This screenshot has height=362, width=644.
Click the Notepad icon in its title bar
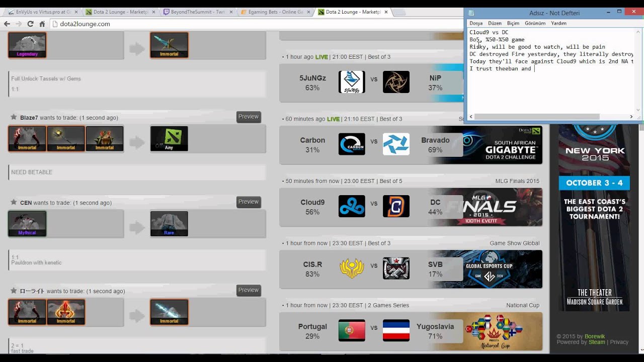coord(471,13)
